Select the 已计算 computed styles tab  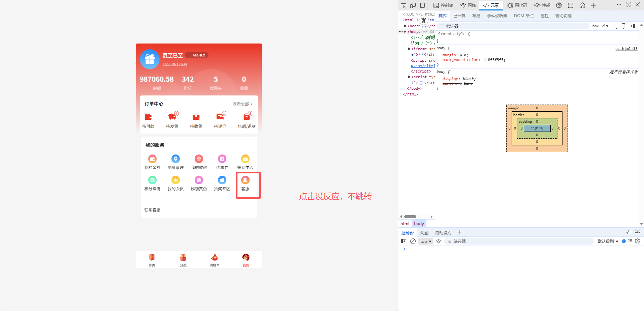[x=459, y=16]
